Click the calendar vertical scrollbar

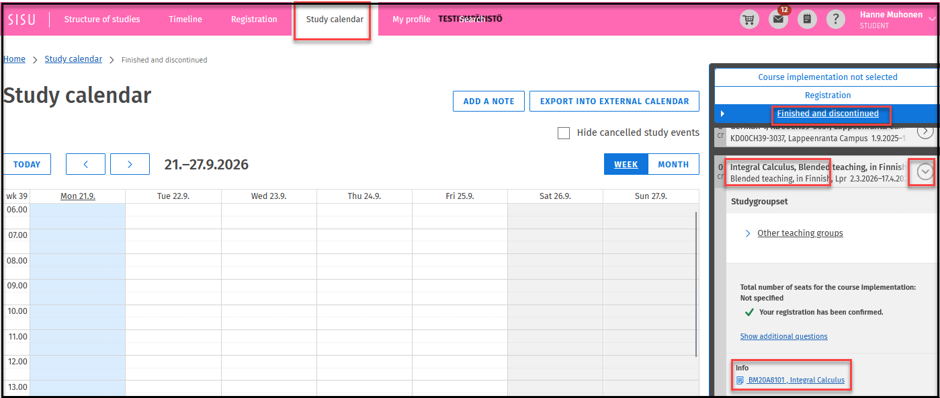(x=696, y=285)
